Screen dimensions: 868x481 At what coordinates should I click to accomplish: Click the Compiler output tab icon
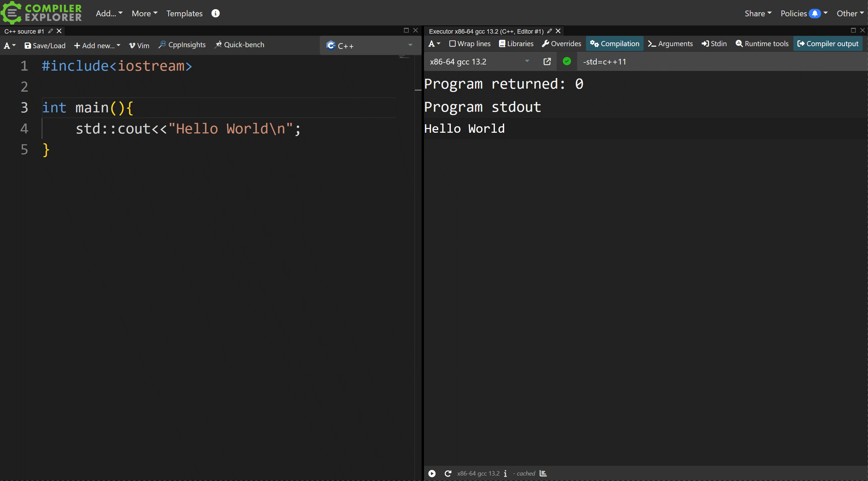click(x=800, y=43)
